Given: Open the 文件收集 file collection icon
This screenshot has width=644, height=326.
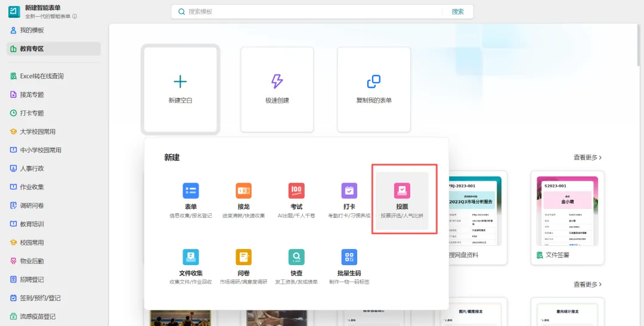Looking at the screenshot, I should pos(191,257).
